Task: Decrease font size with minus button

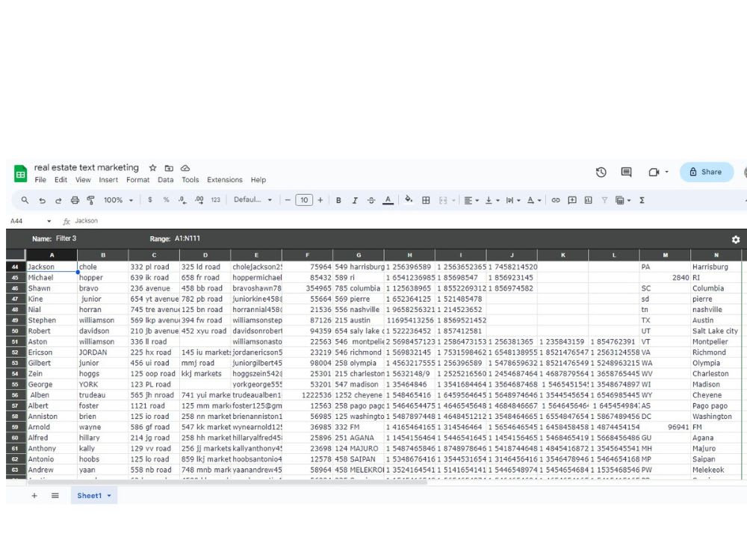Action: point(288,200)
